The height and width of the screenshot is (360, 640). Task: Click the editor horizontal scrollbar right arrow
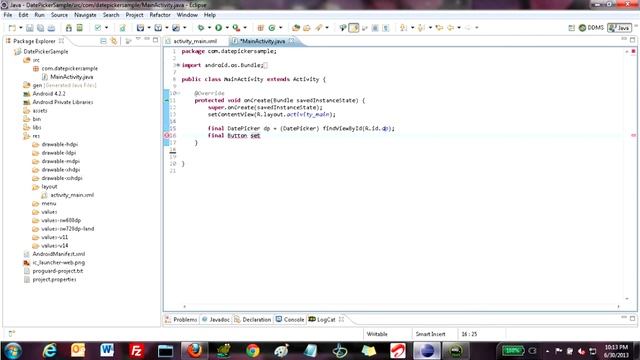click(x=618, y=307)
